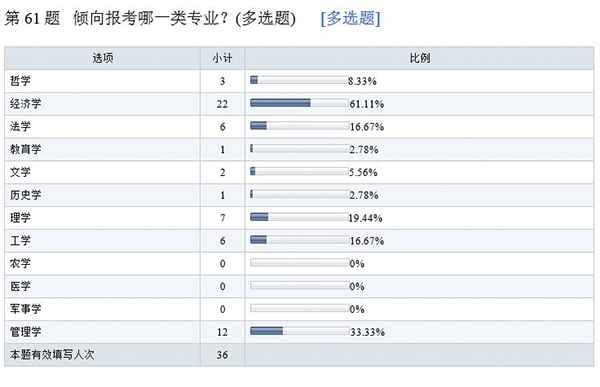Click the count 22 for 经济学
This screenshot has height=387, width=600.
222,104
